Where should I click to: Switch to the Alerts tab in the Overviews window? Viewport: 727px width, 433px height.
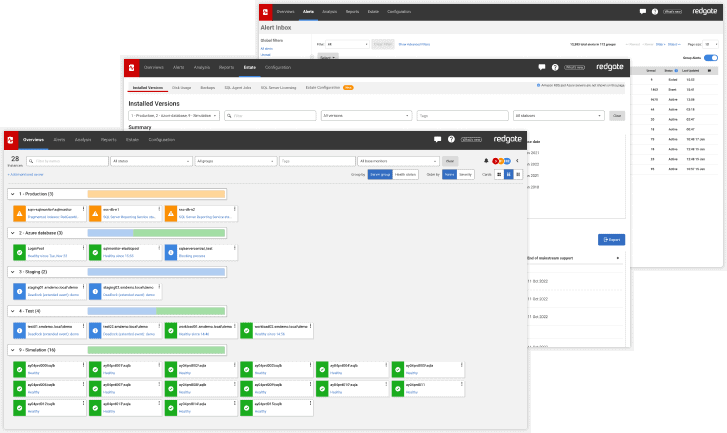[59, 140]
